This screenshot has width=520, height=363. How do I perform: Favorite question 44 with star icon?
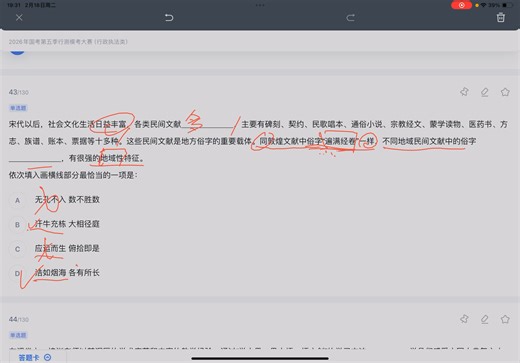(505, 319)
